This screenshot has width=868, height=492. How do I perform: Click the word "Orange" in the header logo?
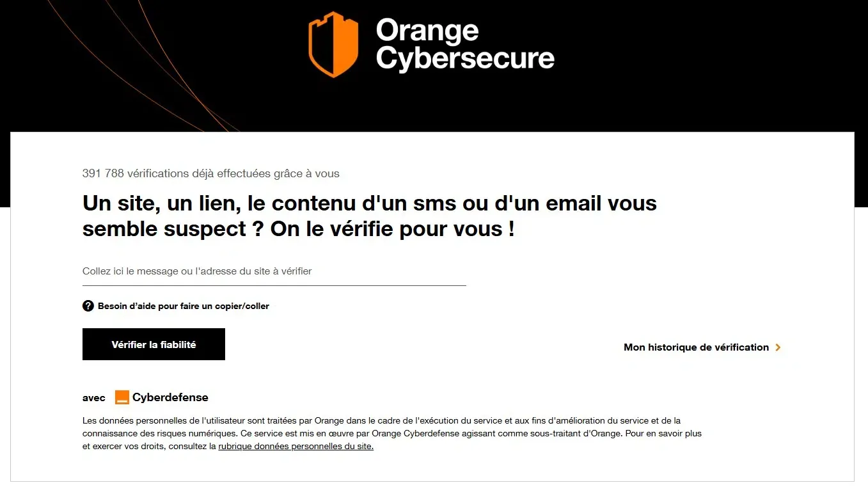(427, 31)
